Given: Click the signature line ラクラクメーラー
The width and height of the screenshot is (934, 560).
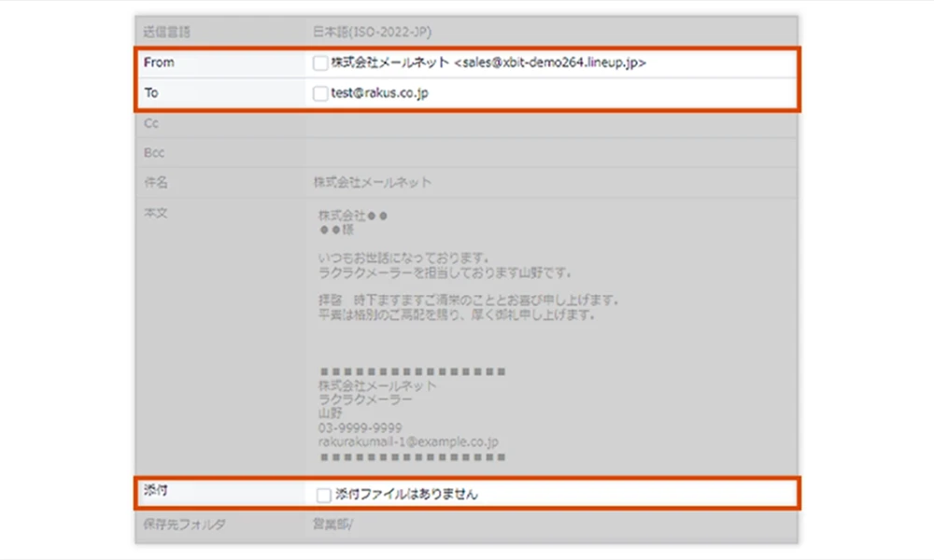Looking at the screenshot, I should tap(365, 399).
